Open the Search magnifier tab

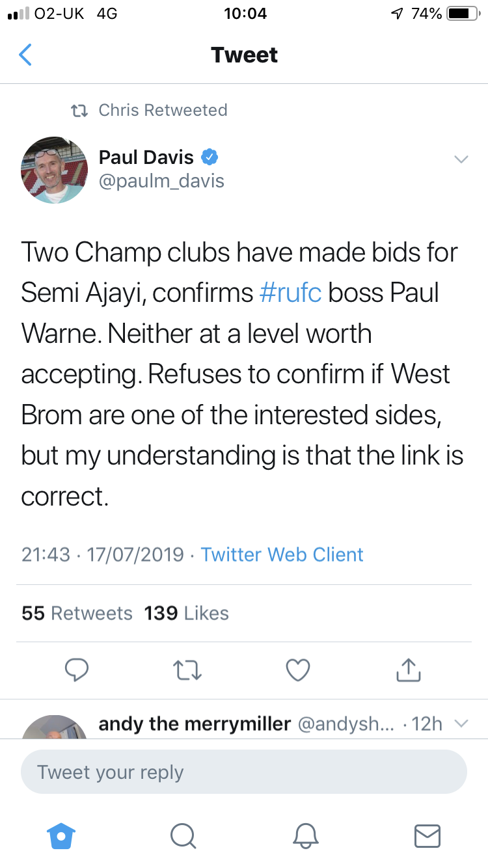(x=183, y=835)
